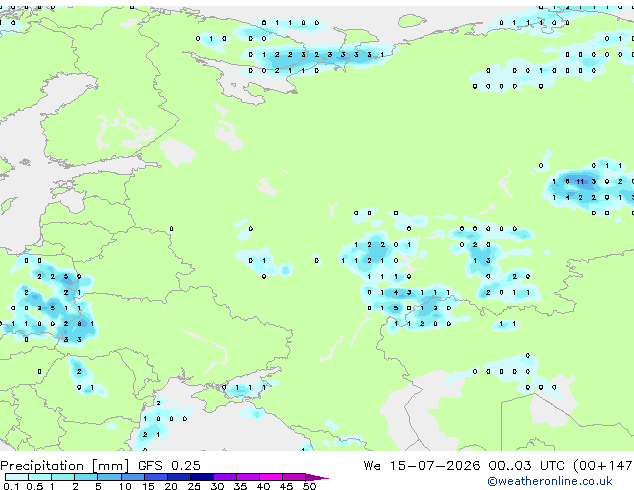634x490 pixels.
Task: Click the 'Precipitation [mm]' title text
Action: click(65, 466)
